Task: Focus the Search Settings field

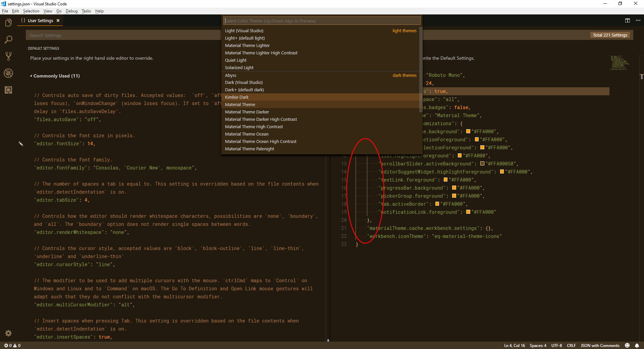Action: [x=124, y=35]
